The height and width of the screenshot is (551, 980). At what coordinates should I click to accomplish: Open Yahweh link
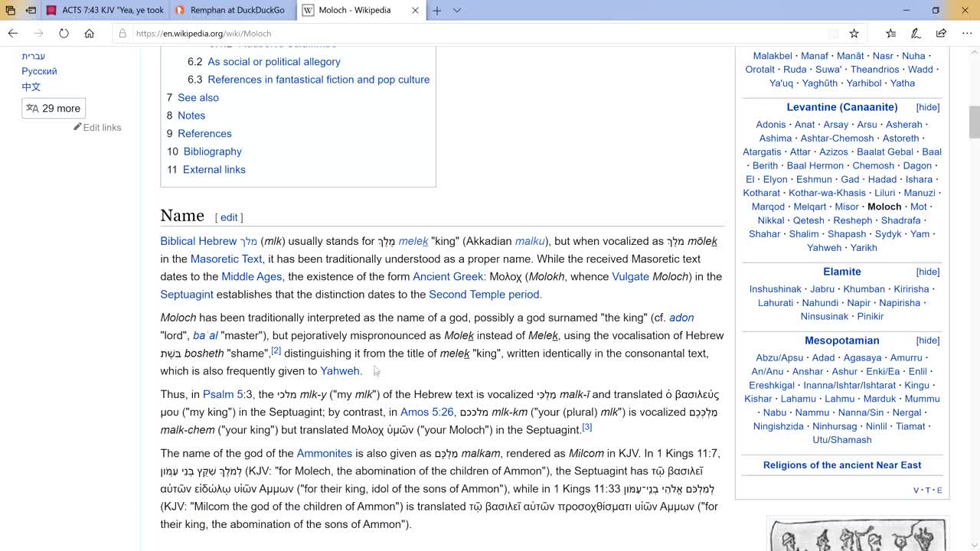tap(340, 370)
